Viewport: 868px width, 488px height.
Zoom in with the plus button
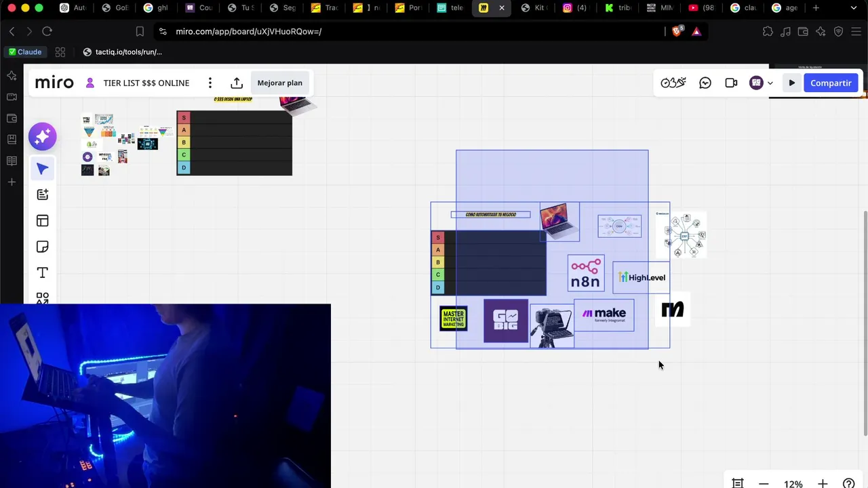pos(823,483)
